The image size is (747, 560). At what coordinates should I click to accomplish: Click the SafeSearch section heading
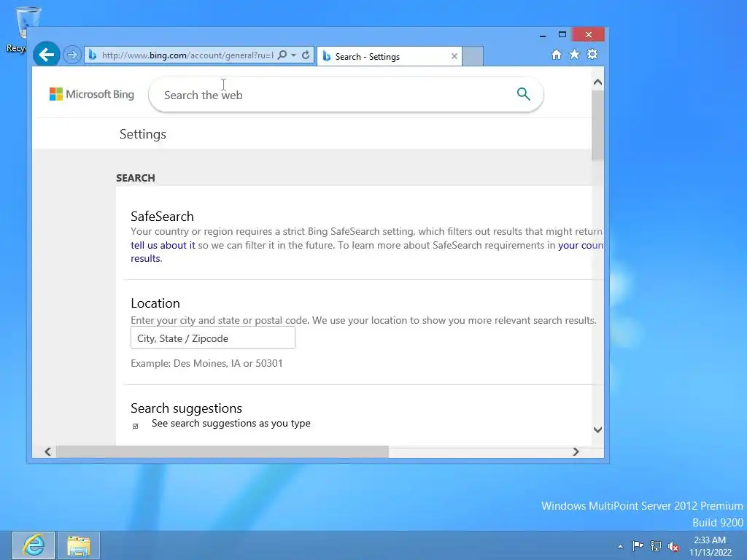point(163,216)
